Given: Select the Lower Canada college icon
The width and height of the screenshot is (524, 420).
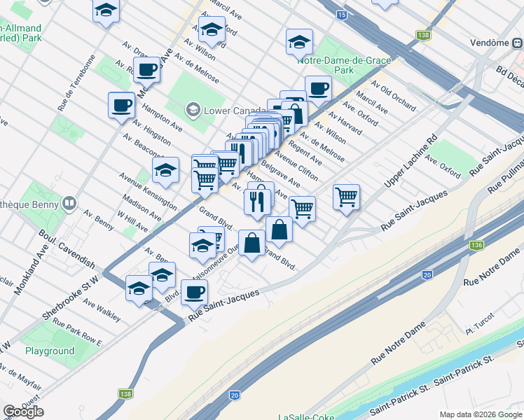Looking at the screenshot, I should coord(193,111).
